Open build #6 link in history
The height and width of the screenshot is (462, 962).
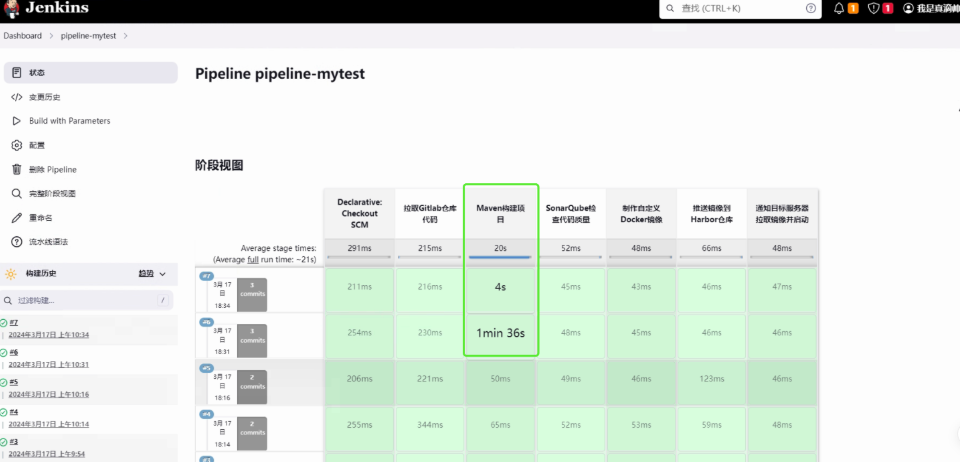click(13, 352)
